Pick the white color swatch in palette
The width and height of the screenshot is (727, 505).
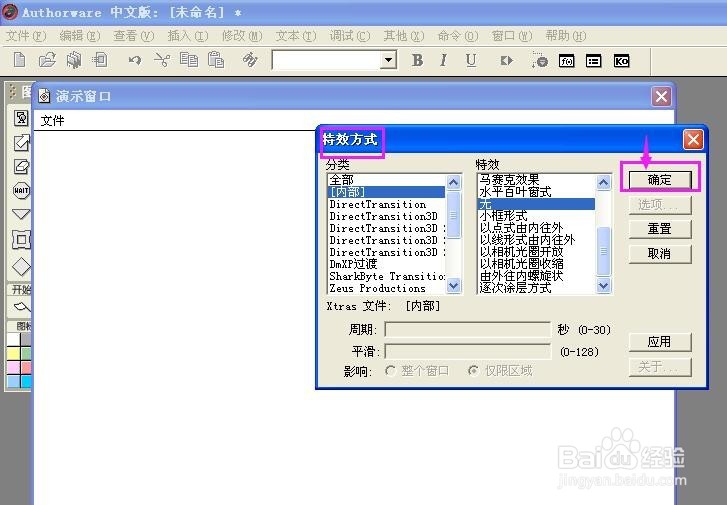pyautogui.click(x=13, y=339)
